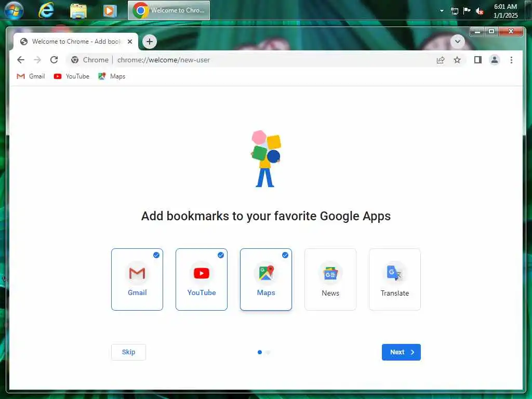Open YouTube bookmark in bookmarks bar
Viewport: 532px width, 399px height.
point(72,76)
